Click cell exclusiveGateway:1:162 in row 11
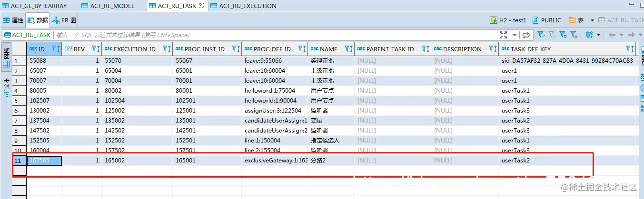 point(275,161)
